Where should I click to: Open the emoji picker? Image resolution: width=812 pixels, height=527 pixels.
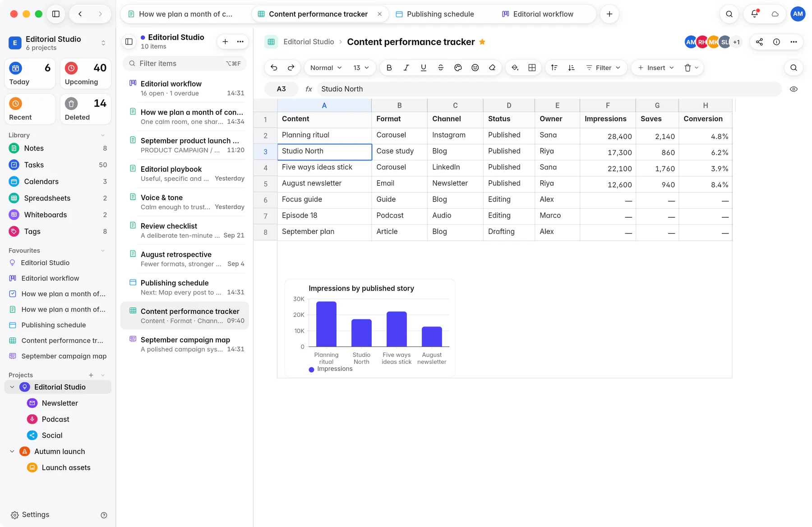coord(475,68)
